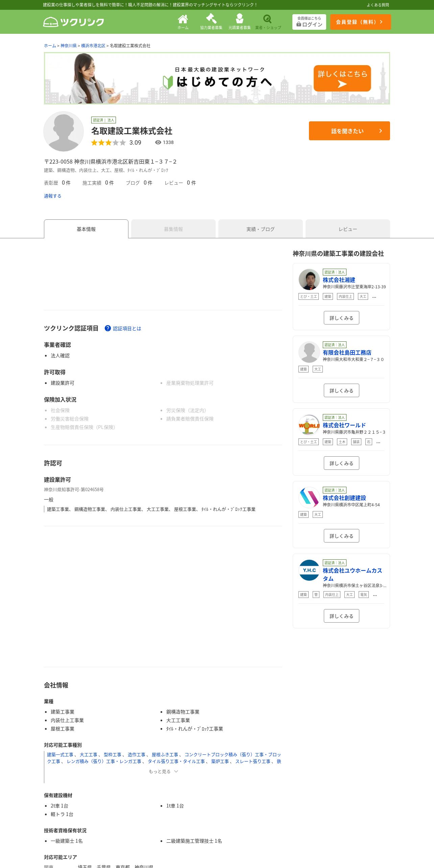
Task: Click the Y.H.C logo icon
Action: pyautogui.click(x=309, y=570)
